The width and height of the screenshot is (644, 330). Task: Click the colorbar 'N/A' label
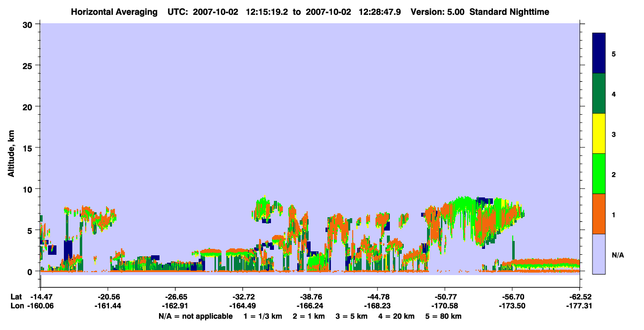618,255
